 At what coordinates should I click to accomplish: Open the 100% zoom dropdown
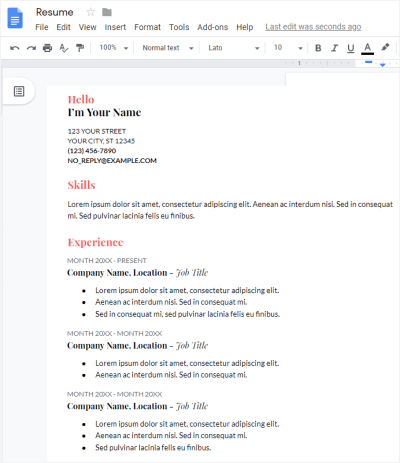click(x=113, y=48)
